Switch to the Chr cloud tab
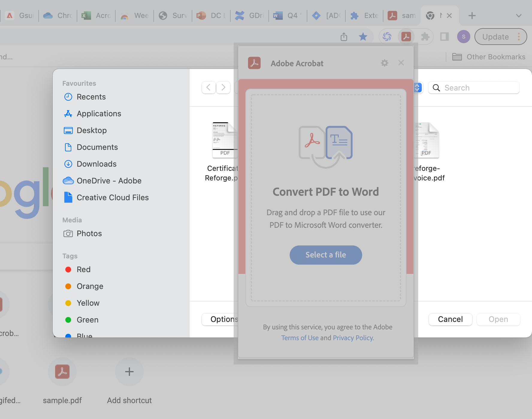Viewport: 532px width, 419px height. point(58,16)
